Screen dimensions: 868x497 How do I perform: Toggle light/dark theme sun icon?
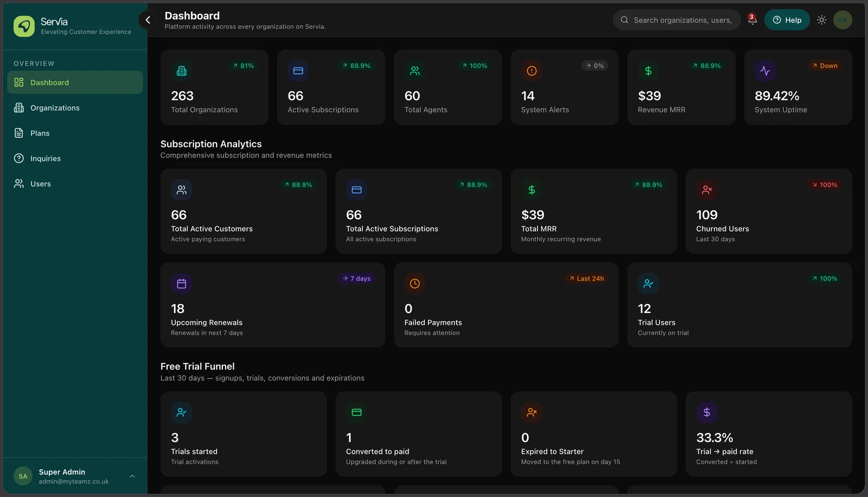coord(821,20)
